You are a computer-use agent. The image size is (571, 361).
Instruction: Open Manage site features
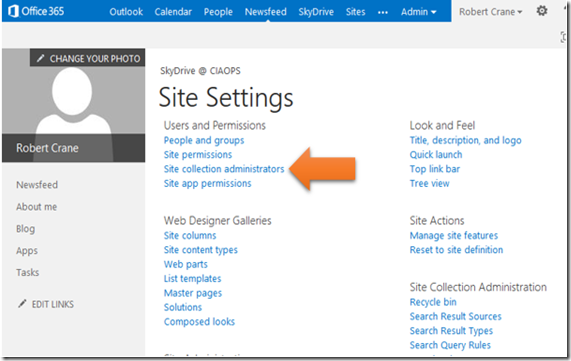coord(454,236)
